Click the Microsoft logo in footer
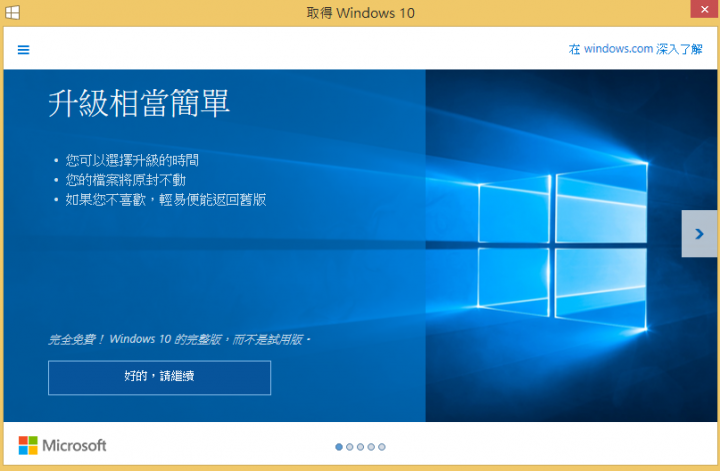Image resolution: width=720 pixels, height=471 pixels. [62, 445]
